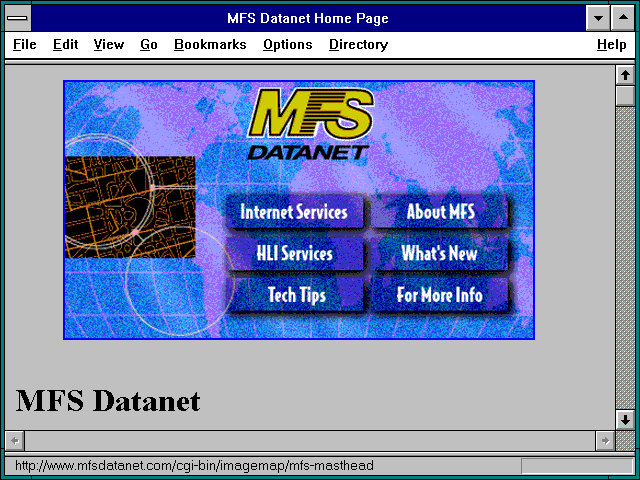Click the MFS Datanet page heading
Viewport: 640px width, 480px height.
(108, 401)
